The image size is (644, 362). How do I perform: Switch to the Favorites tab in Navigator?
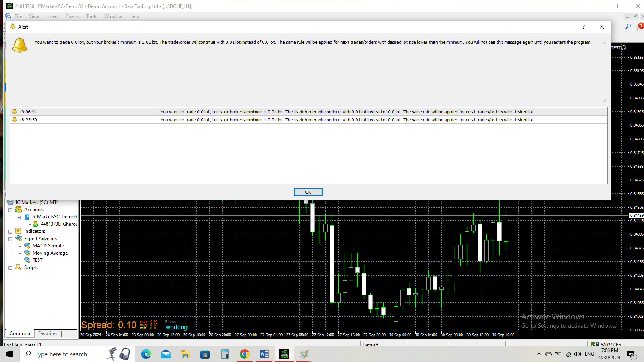tap(47, 333)
